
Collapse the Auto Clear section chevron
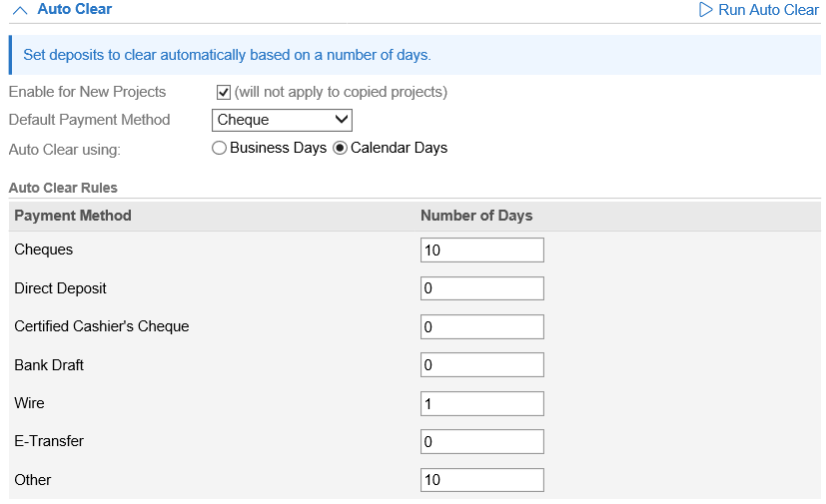click(19, 10)
